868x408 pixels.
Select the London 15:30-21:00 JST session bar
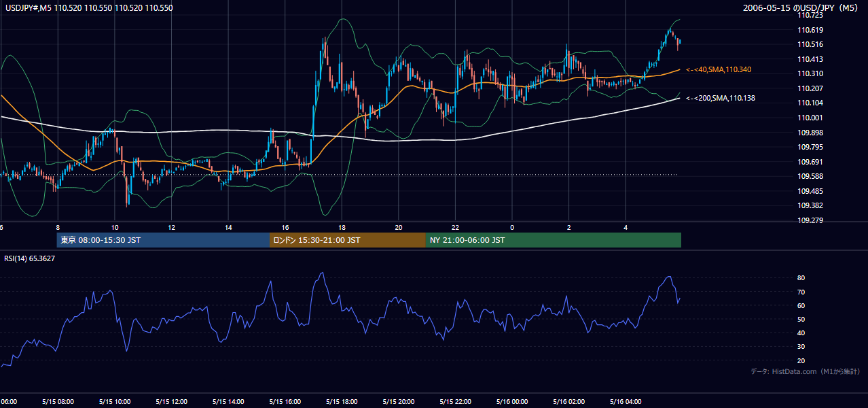pyautogui.click(x=348, y=240)
